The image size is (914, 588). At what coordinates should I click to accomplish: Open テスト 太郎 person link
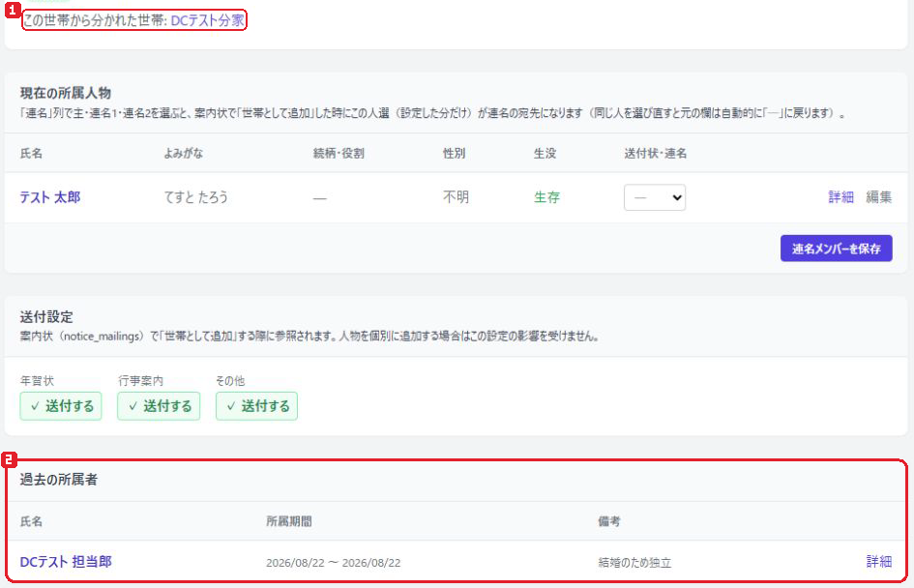pos(50,197)
